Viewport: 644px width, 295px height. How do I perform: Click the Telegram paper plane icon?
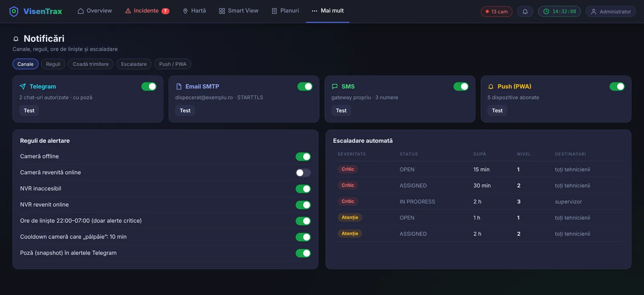click(x=23, y=87)
